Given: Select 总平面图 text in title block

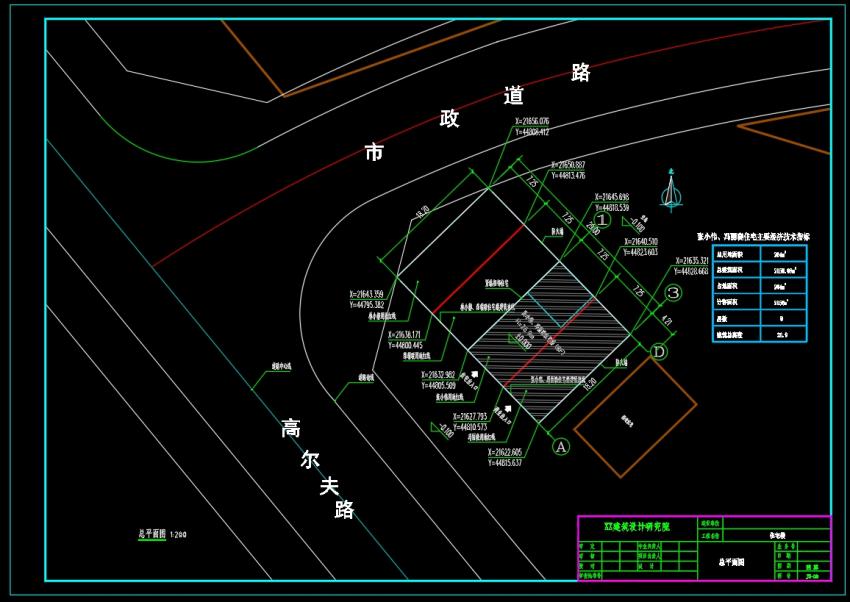Looking at the screenshot, I should [731, 562].
